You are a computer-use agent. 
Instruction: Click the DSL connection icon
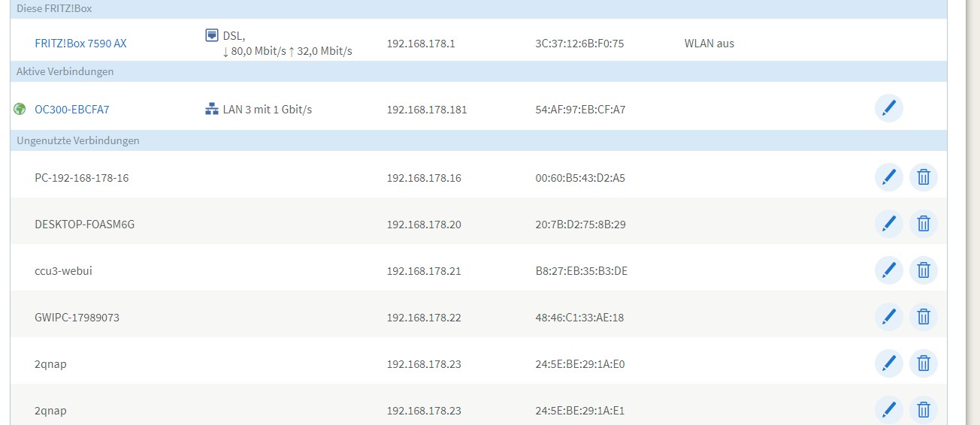click(211, 35)
